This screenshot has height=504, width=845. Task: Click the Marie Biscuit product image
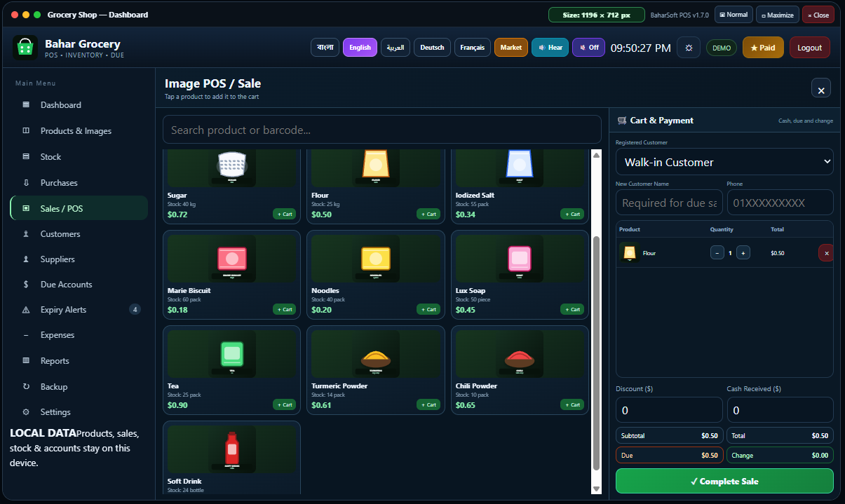pos(232,259)
